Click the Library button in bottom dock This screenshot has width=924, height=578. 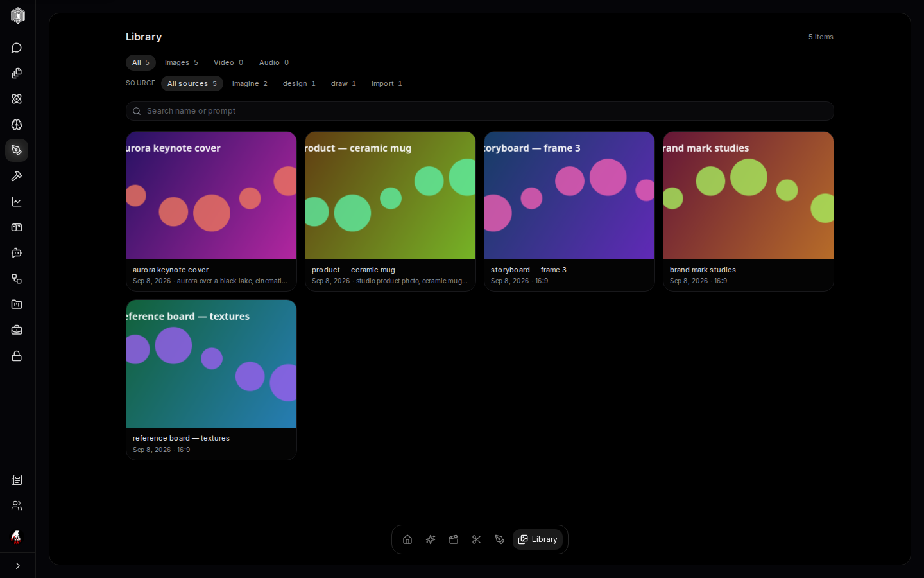coord(538,539)
